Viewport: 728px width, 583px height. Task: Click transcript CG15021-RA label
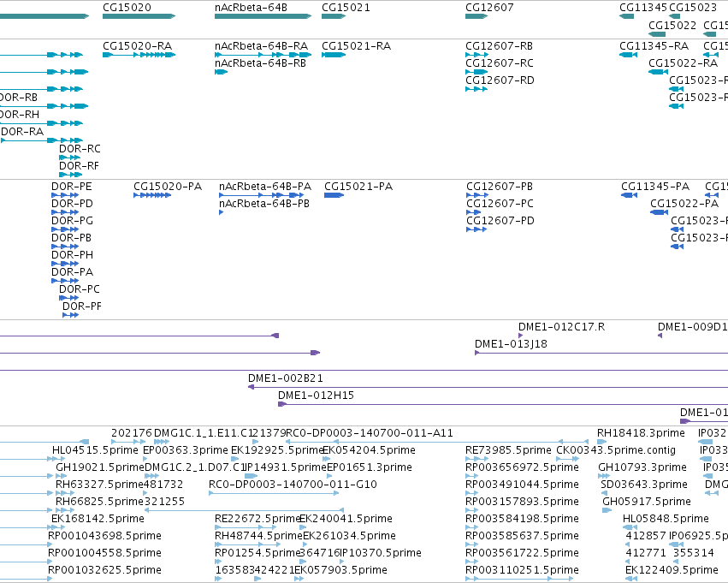[357, 46]
